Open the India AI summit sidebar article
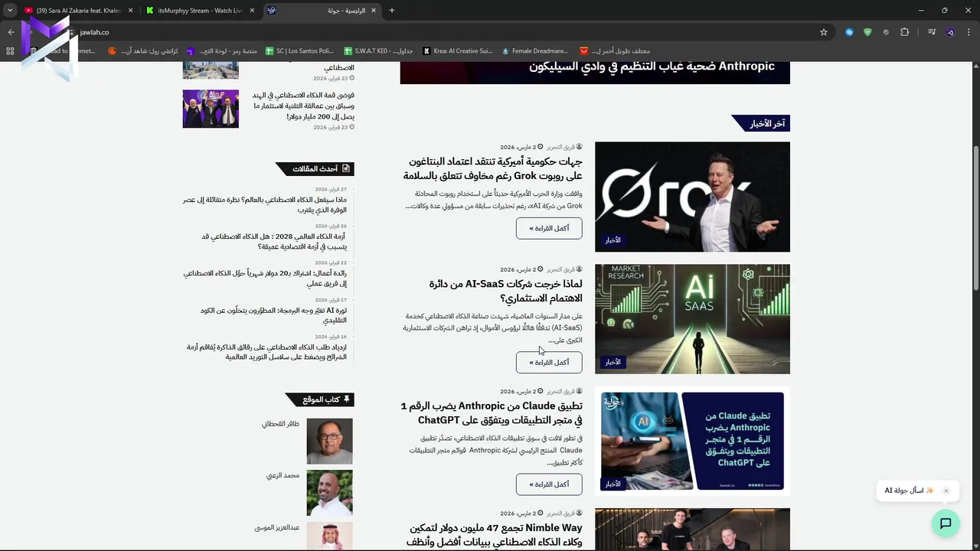Screen dimensions: 980x551 click(302, 106)
